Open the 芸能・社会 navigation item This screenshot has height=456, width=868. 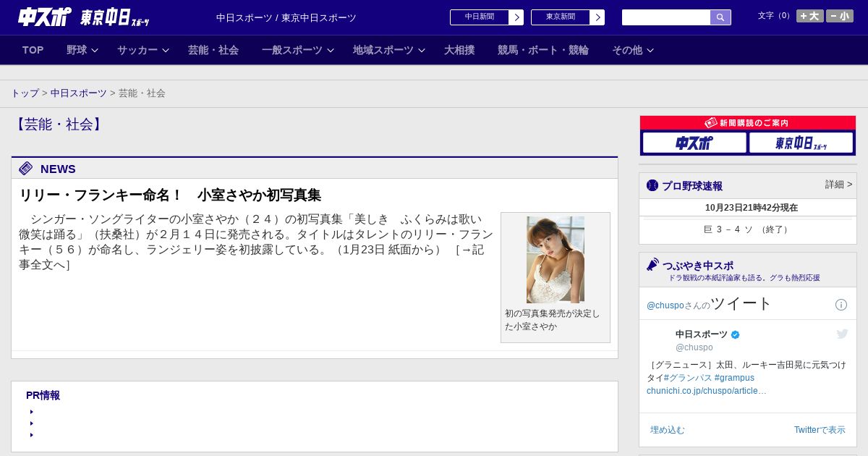tap(213, 50)
